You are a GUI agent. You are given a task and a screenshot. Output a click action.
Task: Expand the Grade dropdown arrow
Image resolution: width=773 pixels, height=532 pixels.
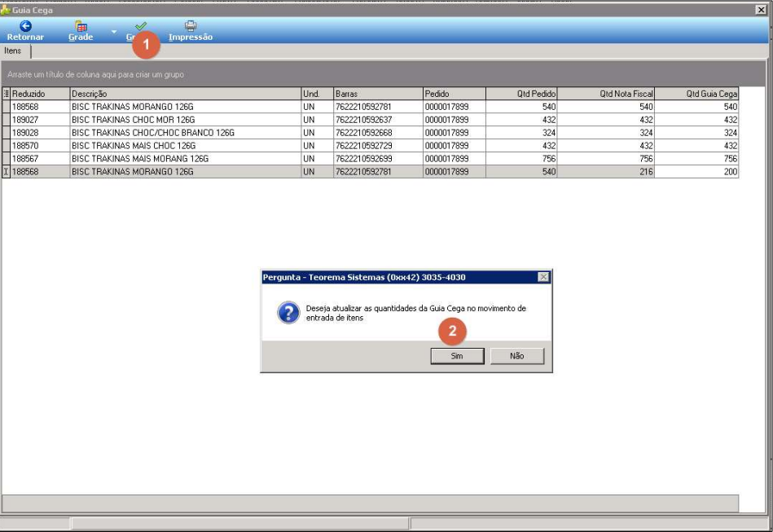(114, 32)
